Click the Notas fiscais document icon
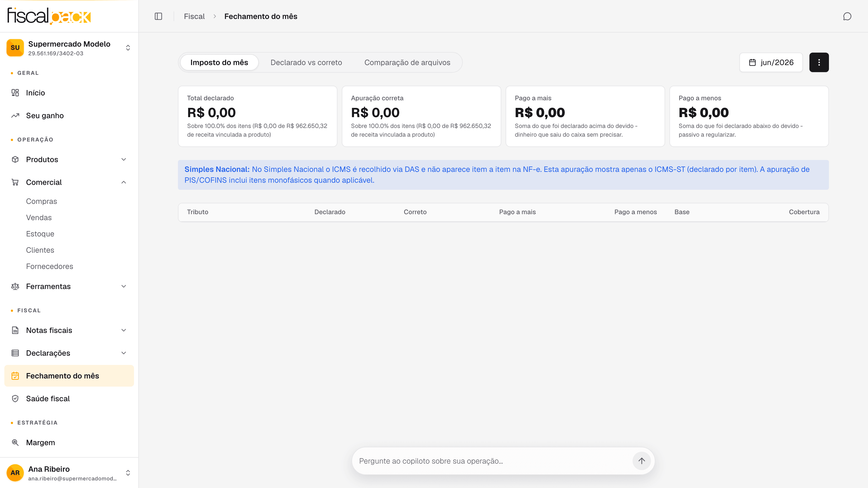This screenshot has height=488, width=868. coord(15,330)
